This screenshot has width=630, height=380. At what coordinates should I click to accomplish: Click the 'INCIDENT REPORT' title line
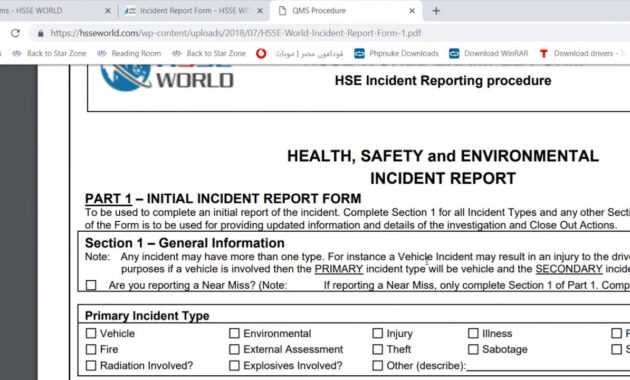[443, 178]
